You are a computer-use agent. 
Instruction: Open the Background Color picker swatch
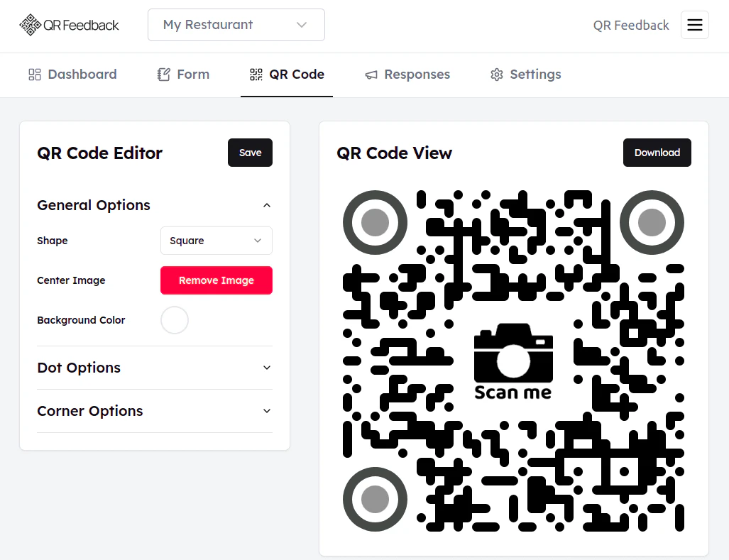point(174,320)
